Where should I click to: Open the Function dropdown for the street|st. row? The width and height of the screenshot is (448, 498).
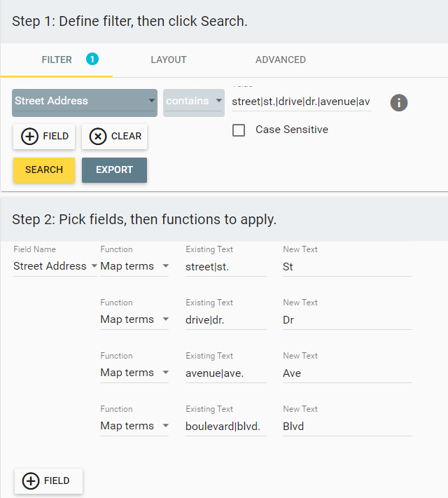coord(134,266)
